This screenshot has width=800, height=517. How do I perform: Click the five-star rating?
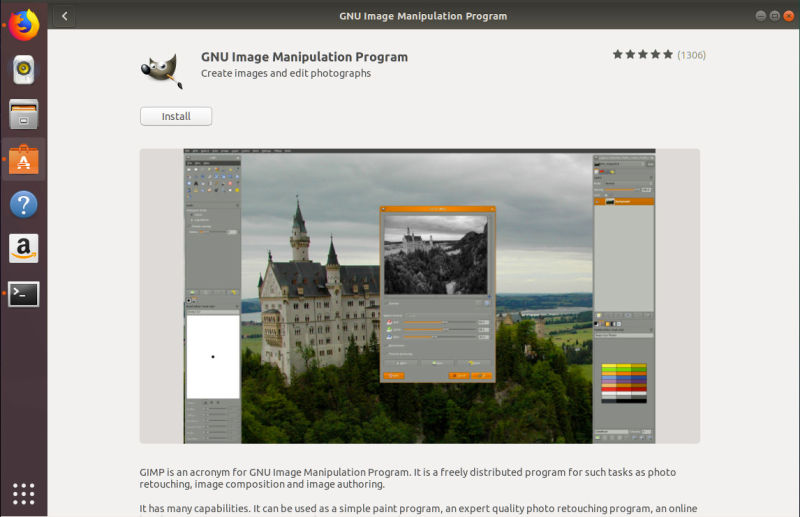click(x=643, y=55)
